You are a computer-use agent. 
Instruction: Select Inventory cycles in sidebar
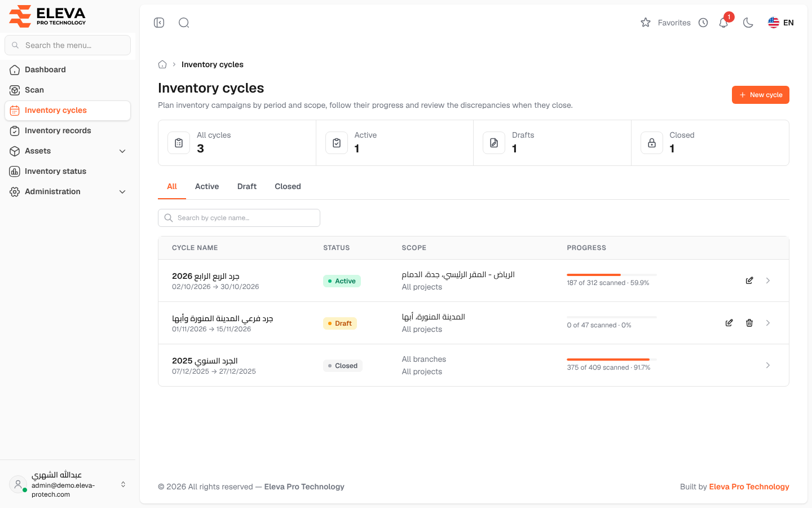[x=68, y=111]
